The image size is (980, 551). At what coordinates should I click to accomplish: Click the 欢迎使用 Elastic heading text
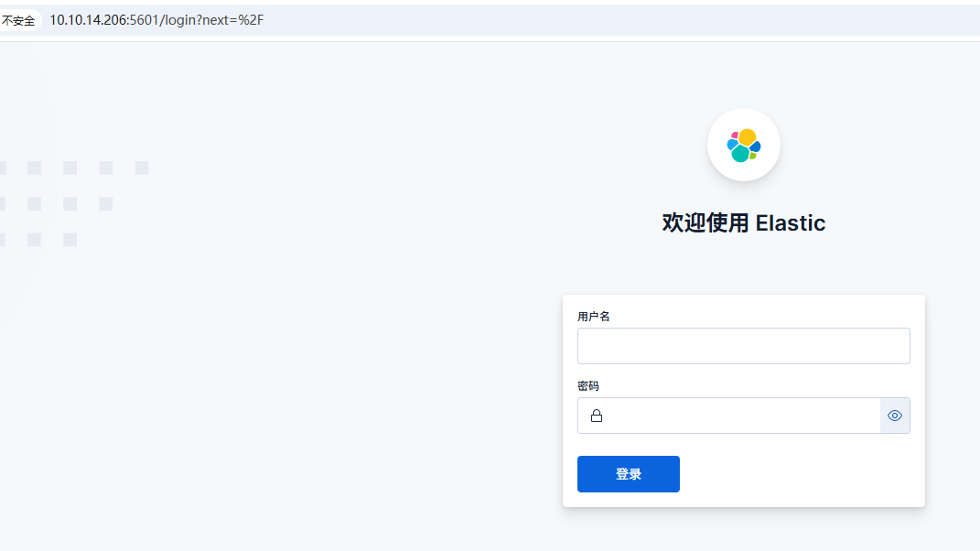(x=744, y=222)
